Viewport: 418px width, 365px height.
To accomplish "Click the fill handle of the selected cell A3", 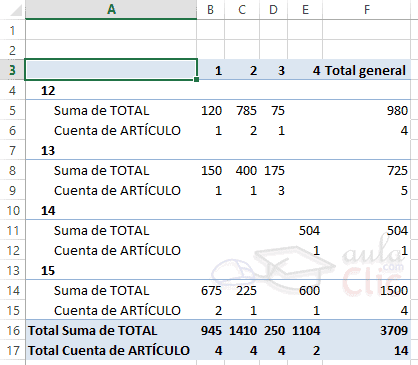I will click(x=196, y=79).
